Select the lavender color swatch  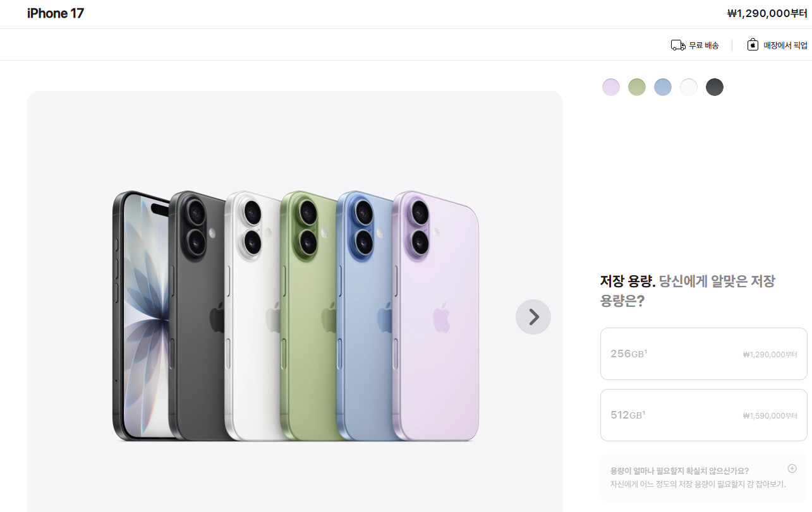[x=611, y=87]
